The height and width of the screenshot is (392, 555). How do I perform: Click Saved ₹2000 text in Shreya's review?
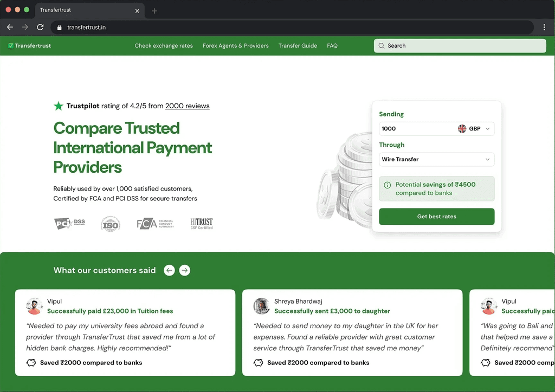[x=318, y=363]
